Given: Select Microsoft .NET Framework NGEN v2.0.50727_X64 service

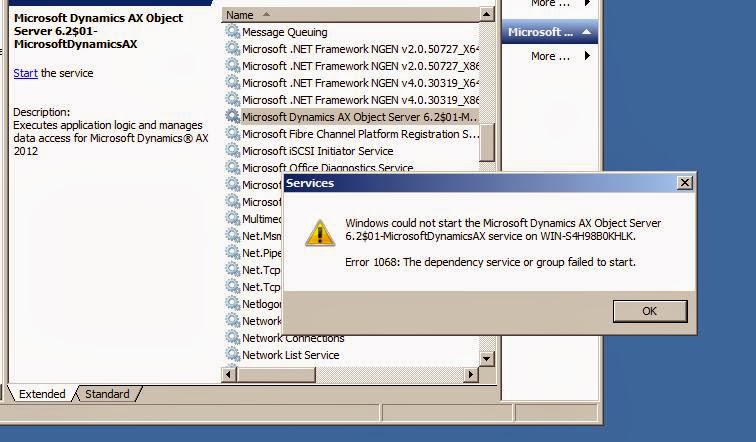Looking at the screenshot, I should coord(360,49).
